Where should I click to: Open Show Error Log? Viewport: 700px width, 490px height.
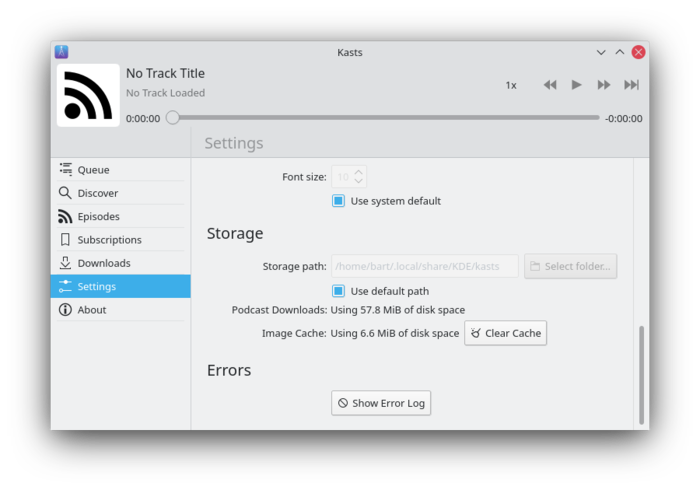[381, 403]
